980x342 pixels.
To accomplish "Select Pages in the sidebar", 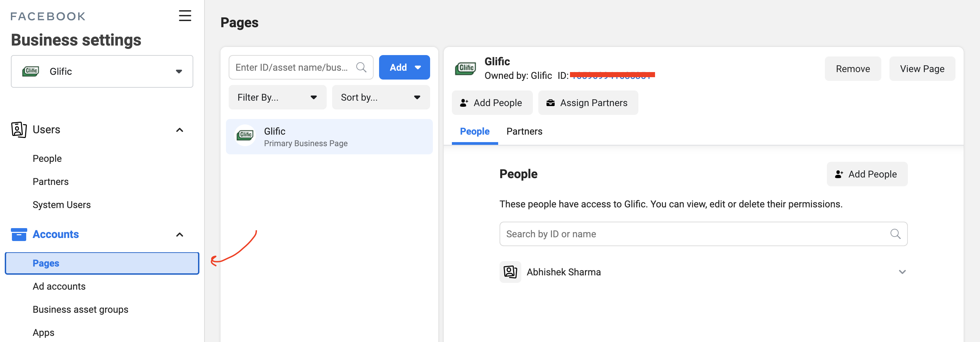I will pyautogui.click(x=102, y=263).
